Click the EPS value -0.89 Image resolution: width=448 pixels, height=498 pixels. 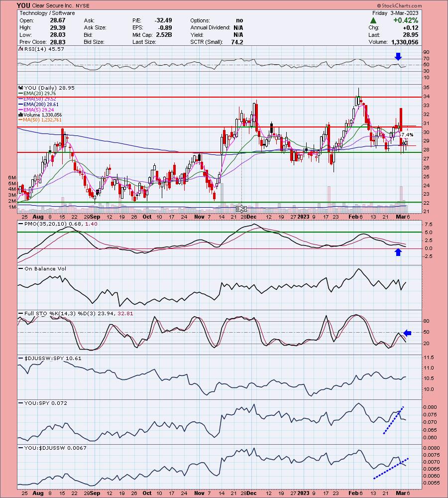click(165, 27)
